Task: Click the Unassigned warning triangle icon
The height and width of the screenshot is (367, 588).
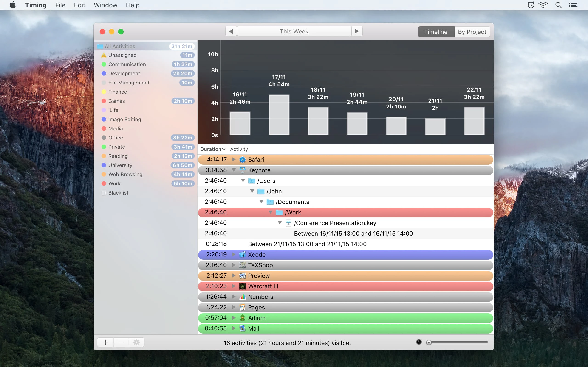Action: (x=104, y=55)
